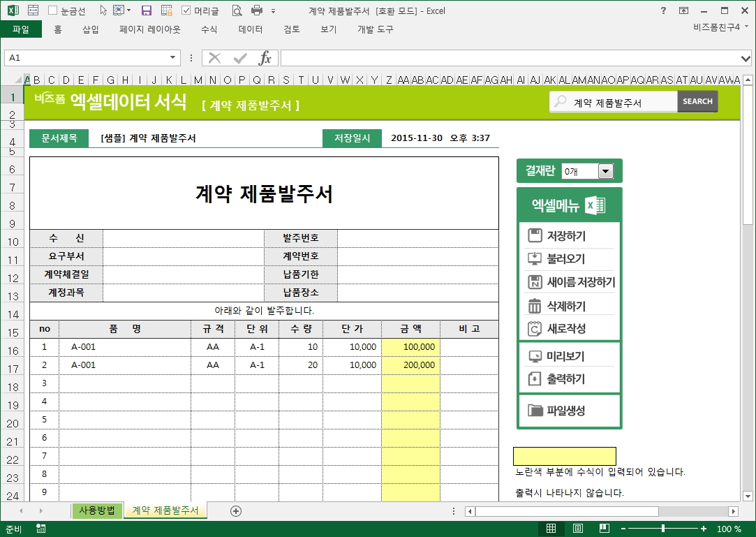Image resolution: width=756 pixels, height=537 pixels.
Task: Click the purple Save icon in quick access toolbar
Action: 147,10
